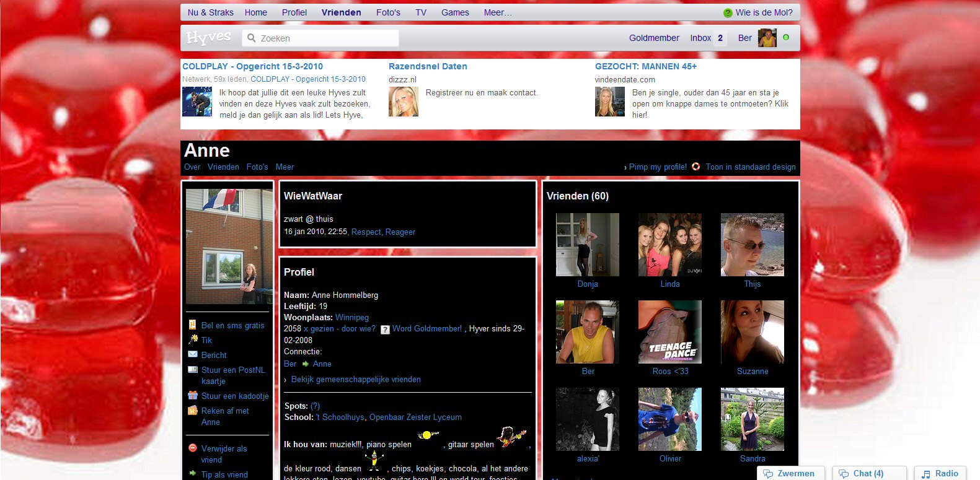
Task: Click the green online status indicator
Action: click(786, 37)
